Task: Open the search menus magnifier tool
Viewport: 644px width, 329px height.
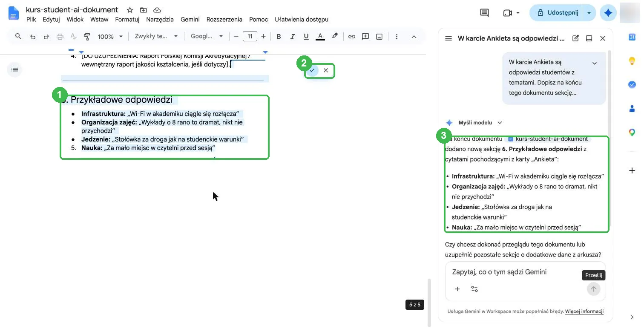Action: [x=18, y=37]
